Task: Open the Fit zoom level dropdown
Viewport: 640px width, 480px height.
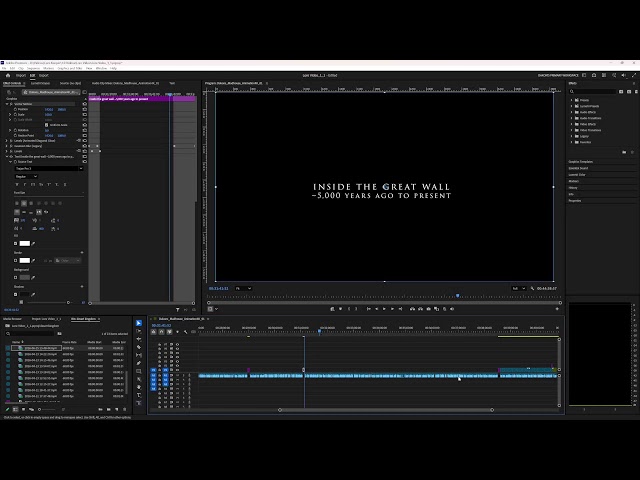Action: [243, 288]
